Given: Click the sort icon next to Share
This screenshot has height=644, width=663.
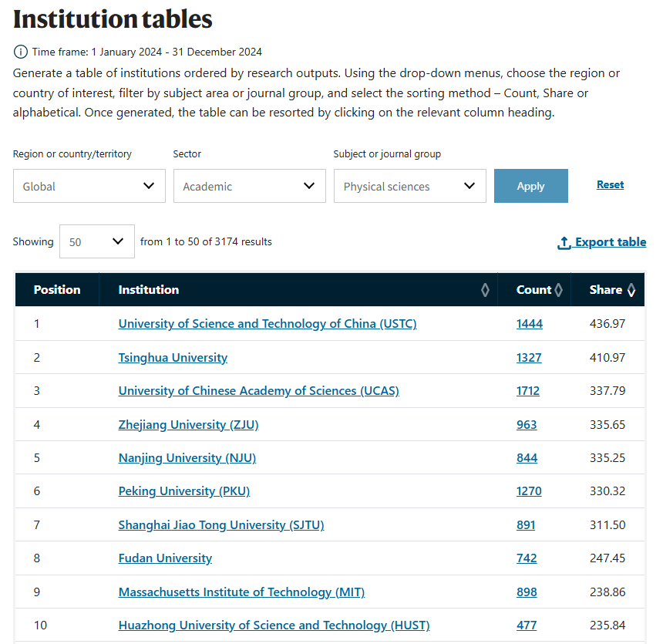Looking at the screenshot, I should (x=631, y=290).
